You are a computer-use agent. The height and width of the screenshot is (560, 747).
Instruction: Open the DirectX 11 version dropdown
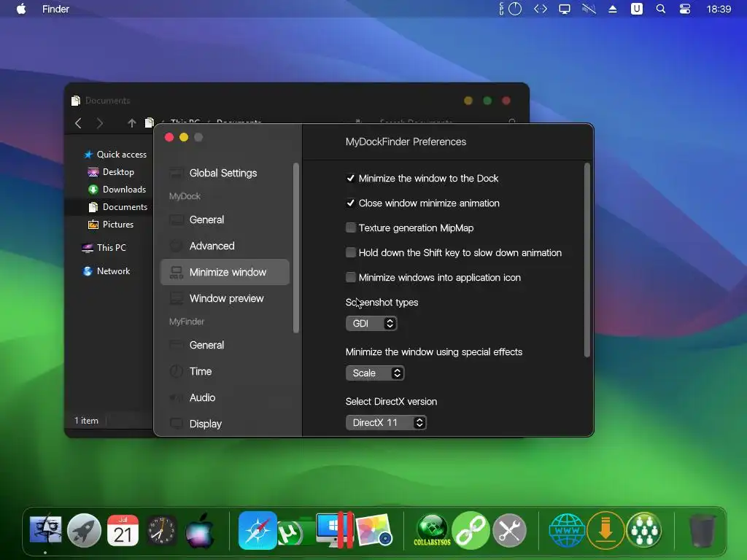point(386,422)
